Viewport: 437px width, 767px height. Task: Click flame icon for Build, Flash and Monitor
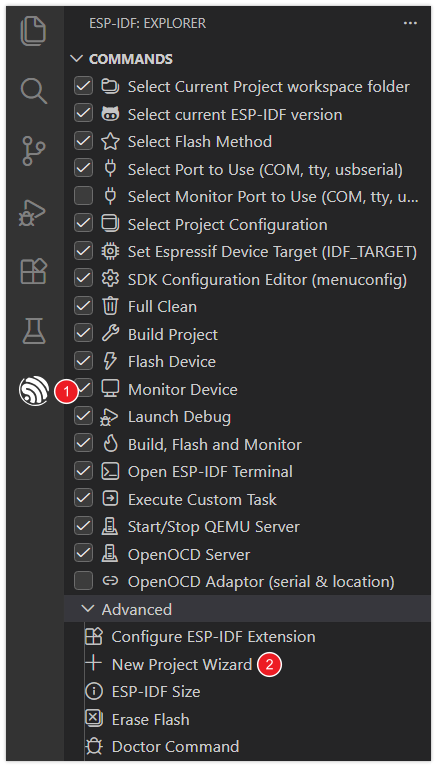point(110,444)
